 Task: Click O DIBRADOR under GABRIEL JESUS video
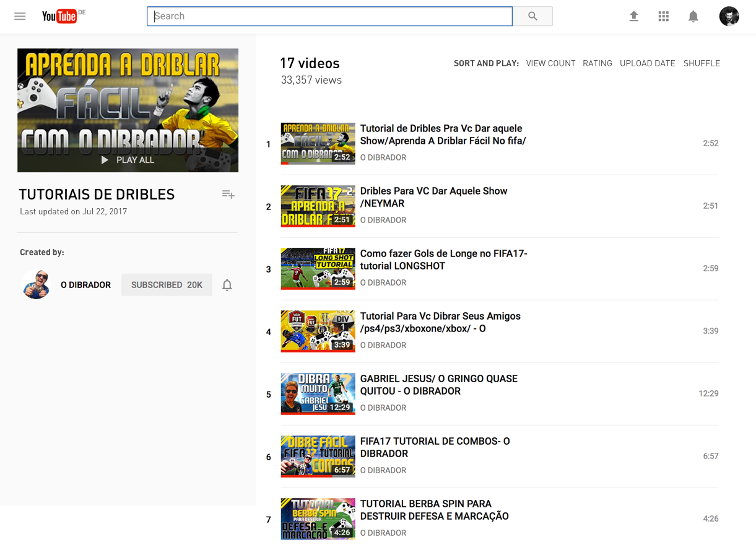pyautogui.click(x=383, y=408)
